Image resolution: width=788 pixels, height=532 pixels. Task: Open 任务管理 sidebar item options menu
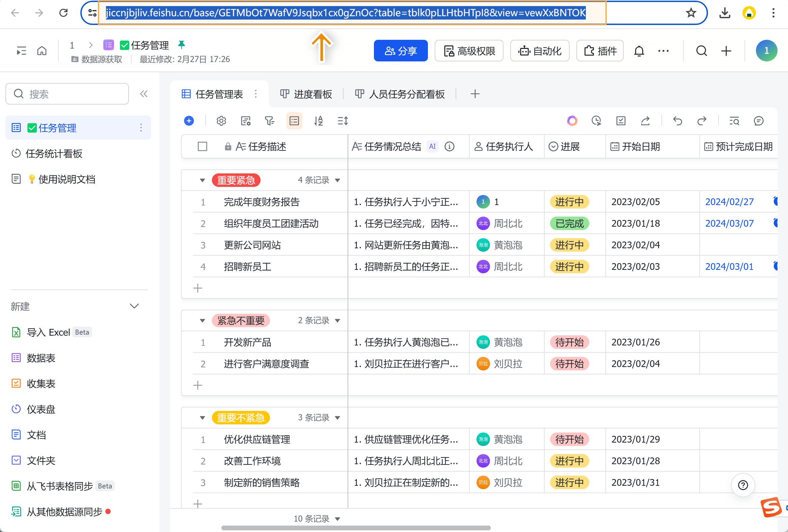141,128
